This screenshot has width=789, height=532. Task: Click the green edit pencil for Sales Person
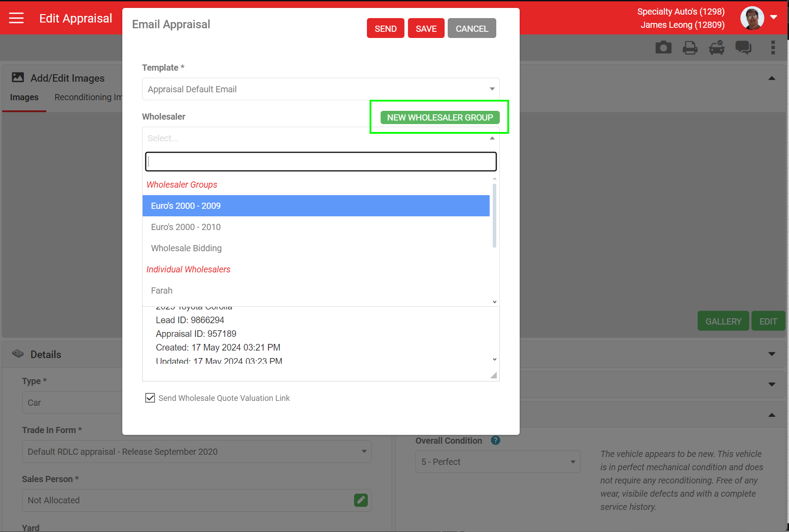point(361,500)
